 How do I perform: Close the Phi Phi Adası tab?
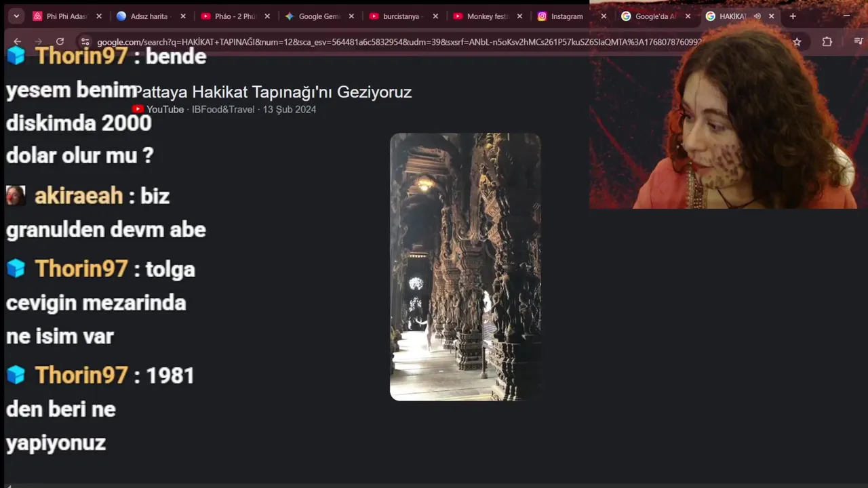tap(99, 16)
